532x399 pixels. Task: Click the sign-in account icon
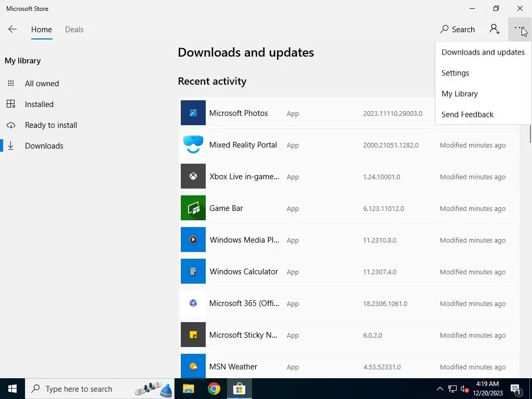pos(495,29)
